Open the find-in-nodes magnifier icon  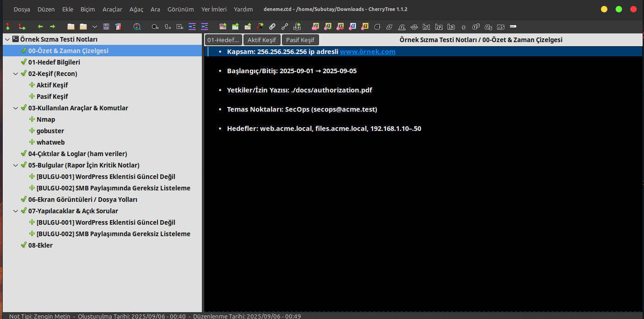[x=137, y=27]
